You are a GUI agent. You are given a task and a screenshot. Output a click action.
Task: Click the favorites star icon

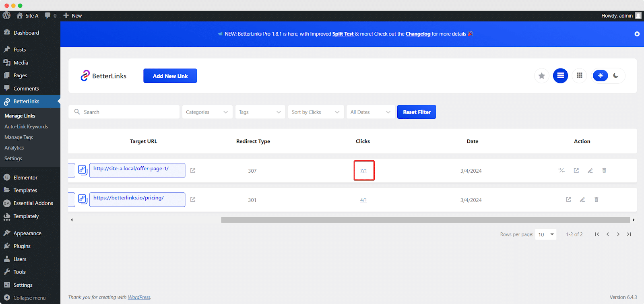click(542, 76)
